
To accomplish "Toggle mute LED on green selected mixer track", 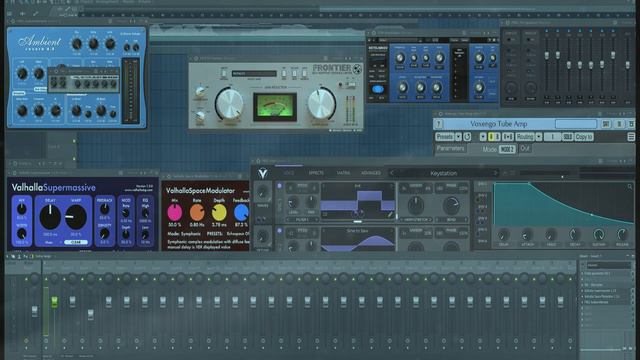I will [46, 280].
